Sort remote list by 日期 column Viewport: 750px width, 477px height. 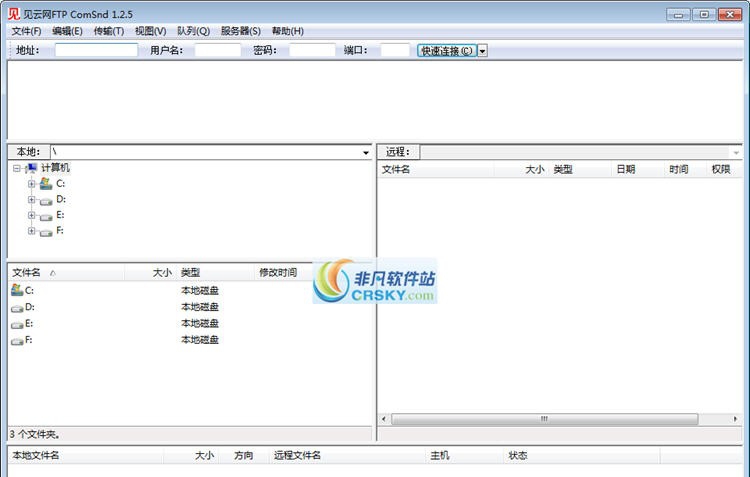[638, 169]
